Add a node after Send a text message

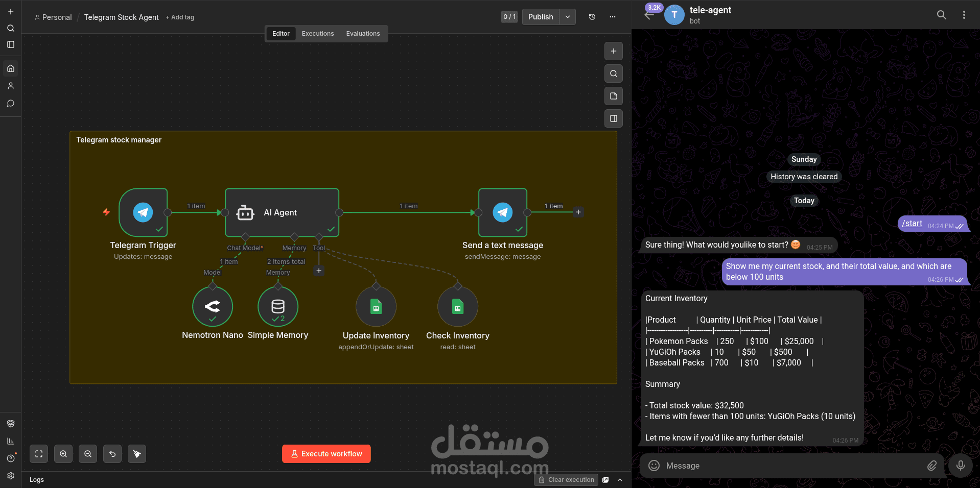click(578, 212)
